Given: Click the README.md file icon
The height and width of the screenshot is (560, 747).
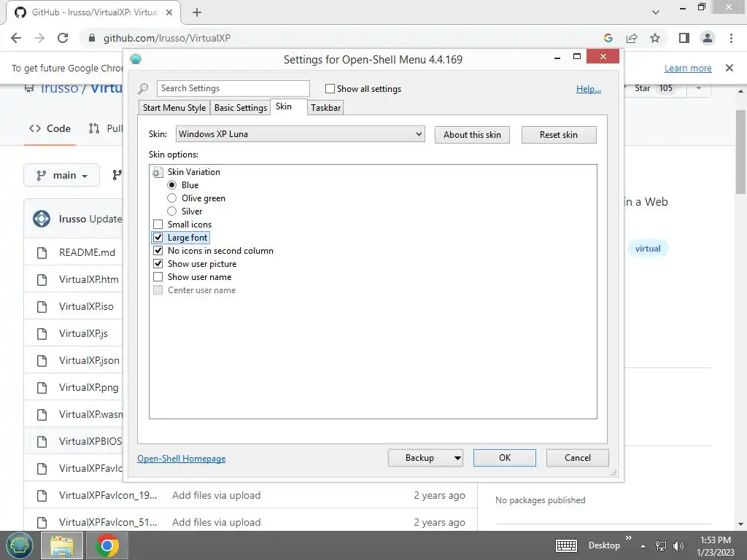Looking at the screenshot, I should click(42, 252).
